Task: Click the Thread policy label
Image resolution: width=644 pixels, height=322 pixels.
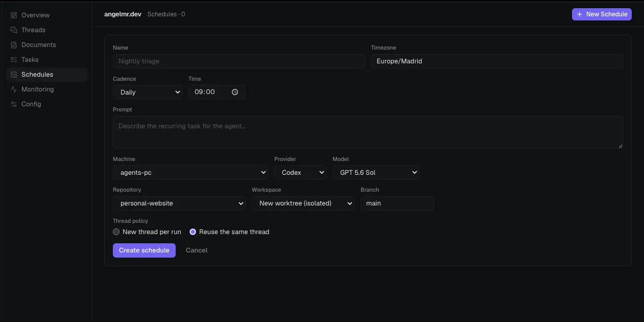Action: tap(130, 221)
